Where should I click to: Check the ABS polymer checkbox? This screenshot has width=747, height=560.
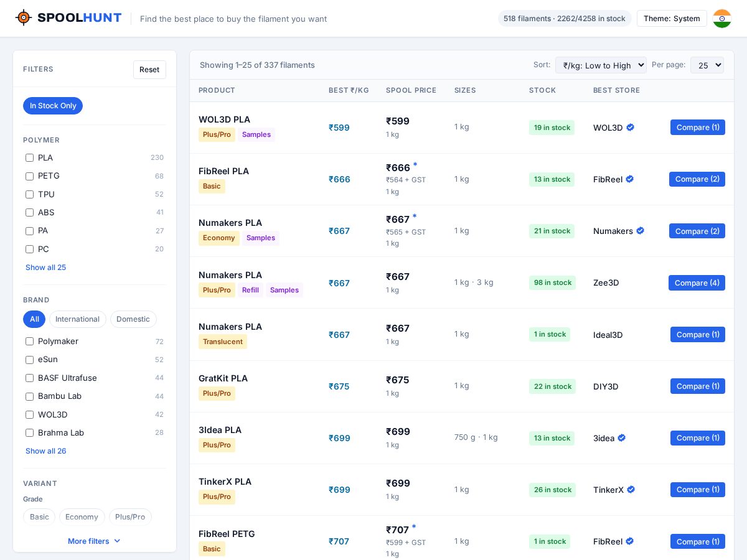coord(29,213)
